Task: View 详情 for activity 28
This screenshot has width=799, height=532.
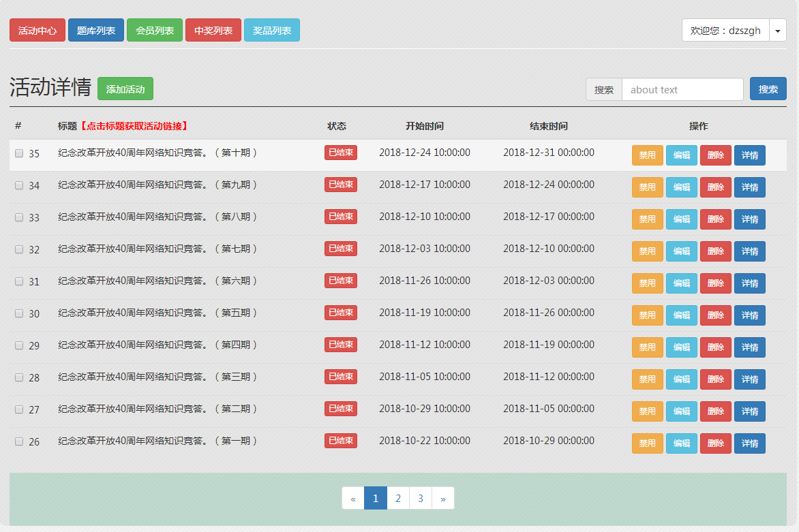Action: pos(750,379)
